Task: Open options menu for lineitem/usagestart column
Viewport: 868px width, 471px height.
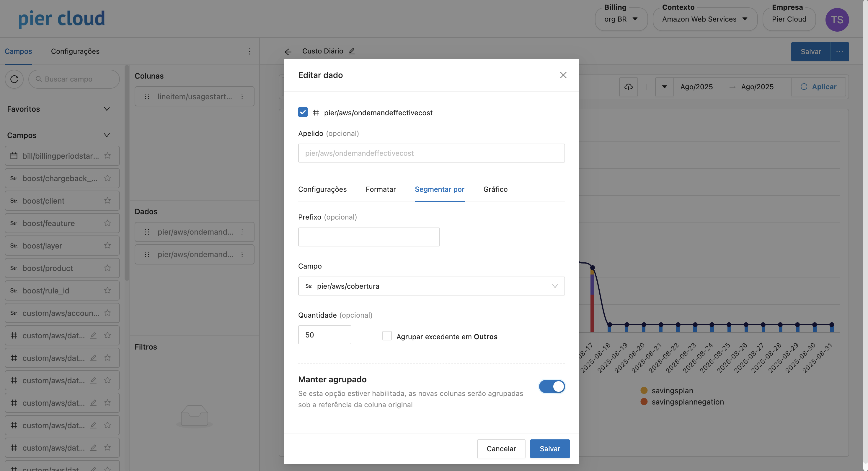Action: [x=242, y=96]
